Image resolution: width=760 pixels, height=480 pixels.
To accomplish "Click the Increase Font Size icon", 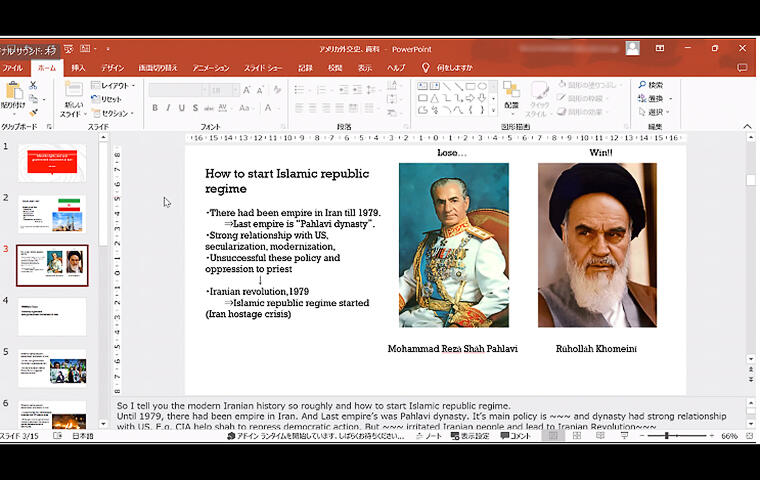I will click(x=247, y=90).
